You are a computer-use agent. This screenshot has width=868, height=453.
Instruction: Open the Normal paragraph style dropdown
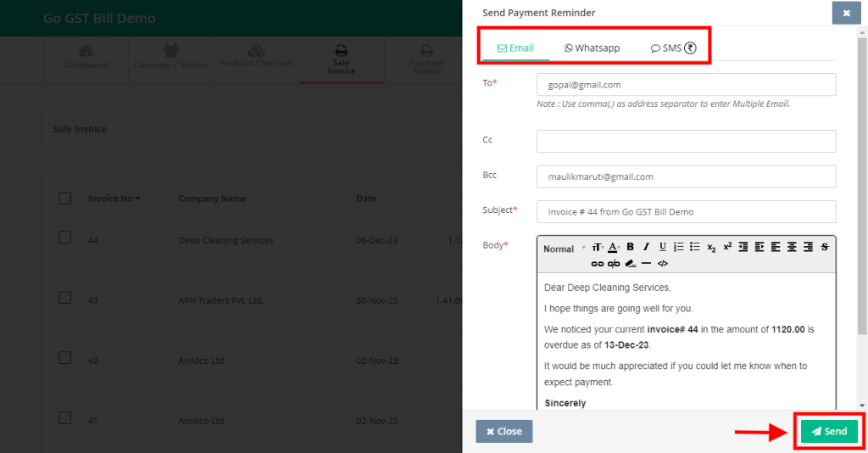click(564, 249)
